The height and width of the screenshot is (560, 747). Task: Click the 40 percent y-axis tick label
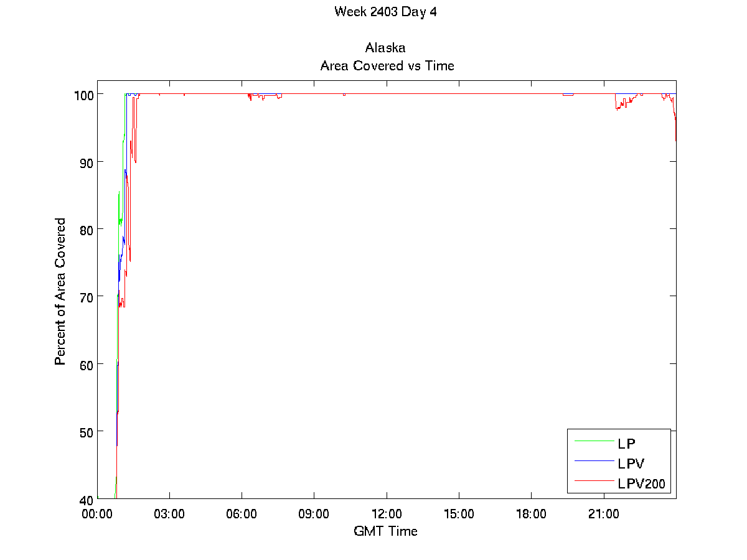pyautogui.click(x=85, y=499)
